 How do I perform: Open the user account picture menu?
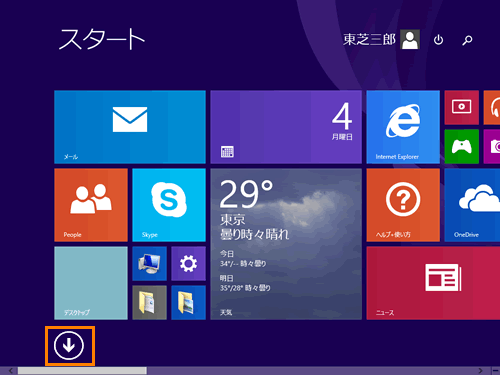[410, 39]
